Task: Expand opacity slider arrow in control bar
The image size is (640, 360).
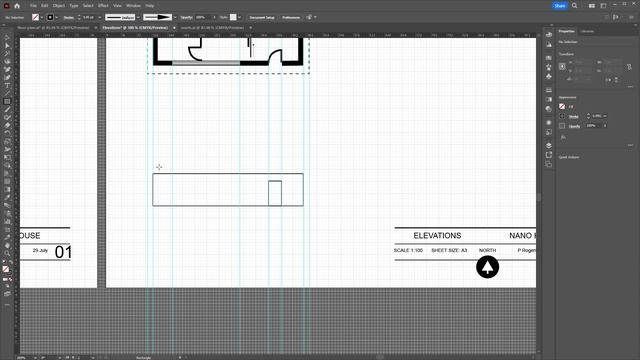Action: (x=214, y=18)
